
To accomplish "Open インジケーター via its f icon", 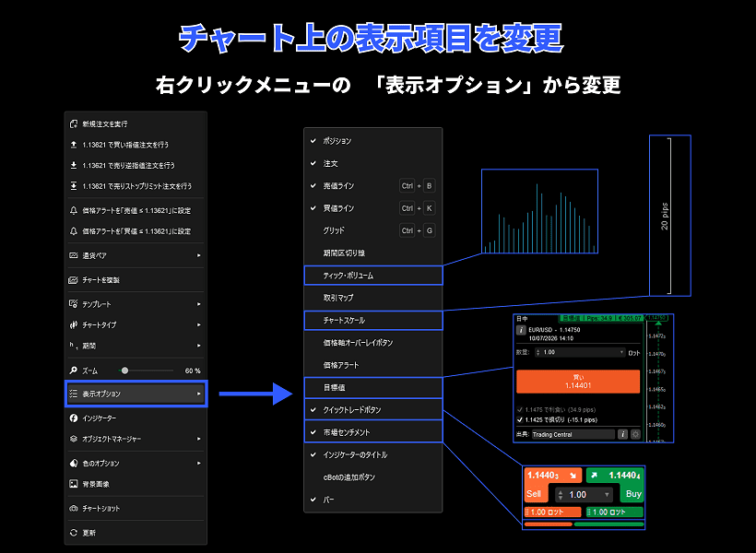I will point(74,418).
